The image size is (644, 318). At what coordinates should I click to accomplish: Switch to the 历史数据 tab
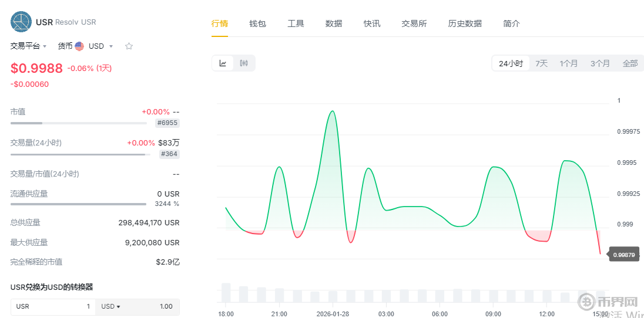coord(465,23)
